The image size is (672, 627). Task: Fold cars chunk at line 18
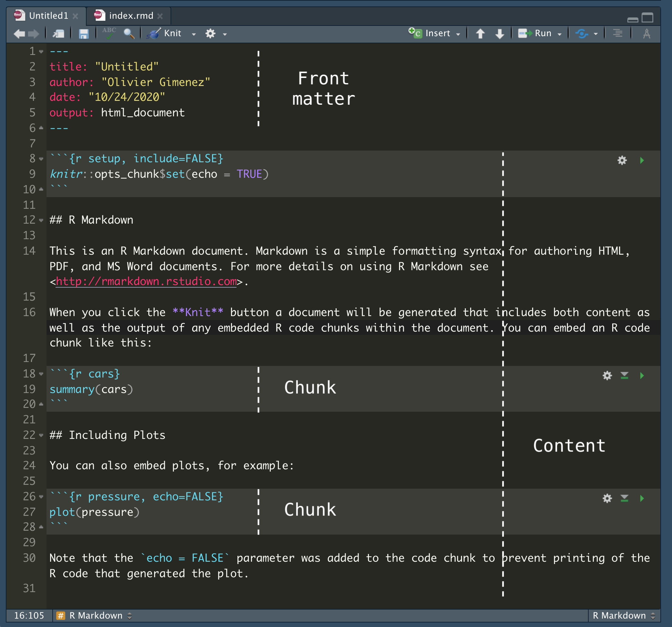pos(41,374)
